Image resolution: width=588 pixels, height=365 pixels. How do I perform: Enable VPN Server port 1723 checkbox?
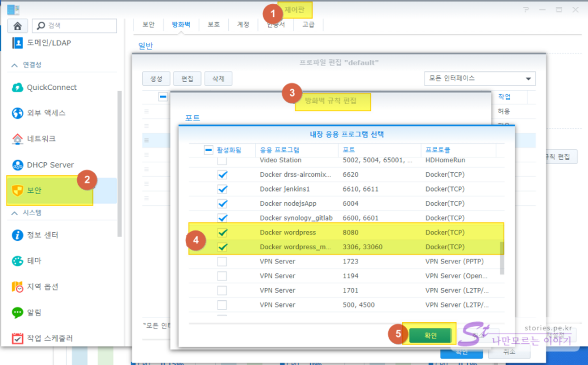point(222,262)
